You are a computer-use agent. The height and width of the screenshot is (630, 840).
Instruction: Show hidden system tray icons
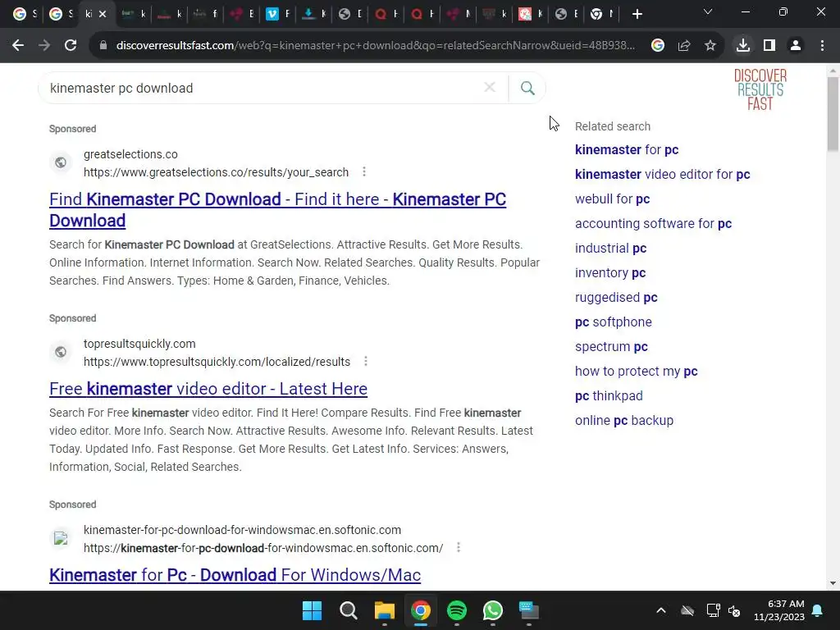(661, 610)
